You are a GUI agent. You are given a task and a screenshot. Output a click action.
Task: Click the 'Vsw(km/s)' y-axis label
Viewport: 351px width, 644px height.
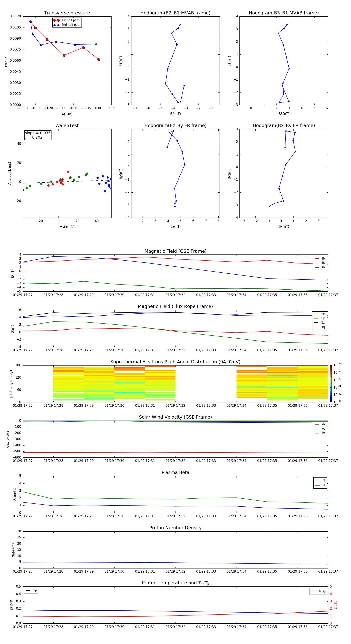click(8, 439)
